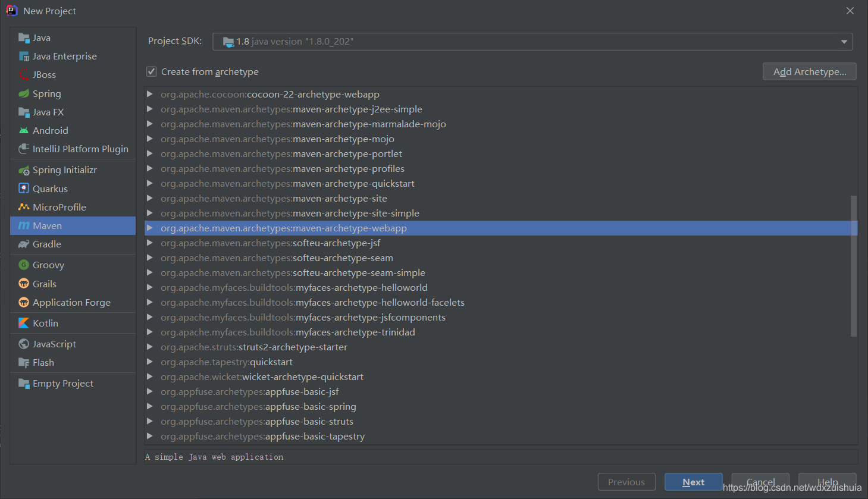Pick the MicroProfile icon
The width and height of the screenshot is (868, 499).
(x=24, y=207)
